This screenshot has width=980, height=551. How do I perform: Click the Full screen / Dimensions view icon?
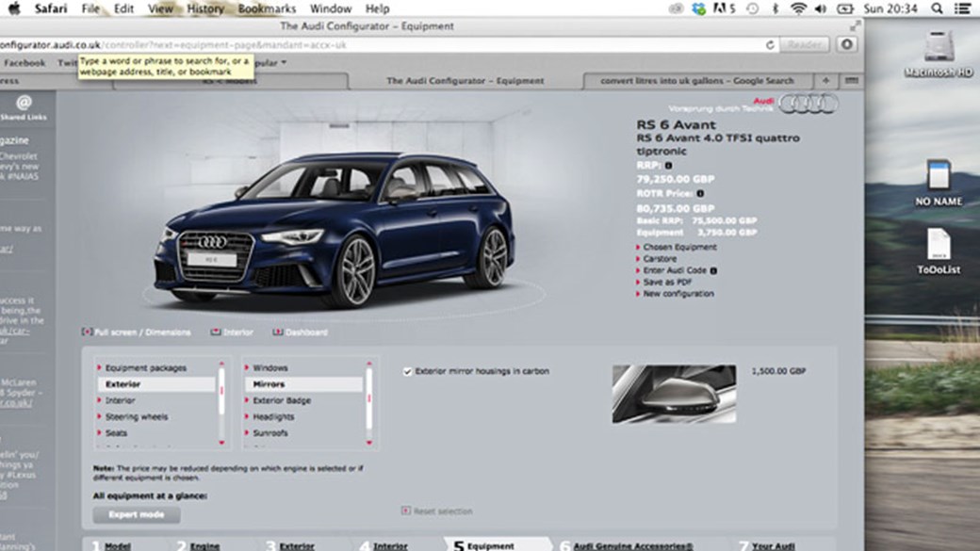click(x=87, y=332)
